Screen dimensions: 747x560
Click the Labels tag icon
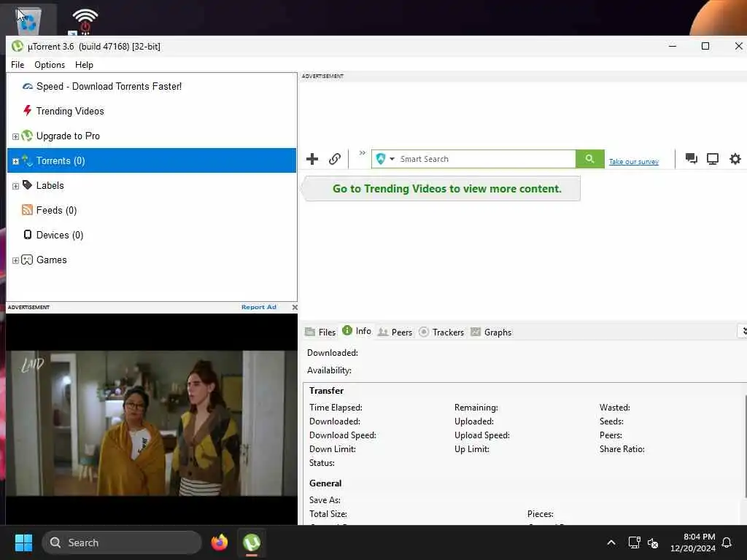point(27,185)
